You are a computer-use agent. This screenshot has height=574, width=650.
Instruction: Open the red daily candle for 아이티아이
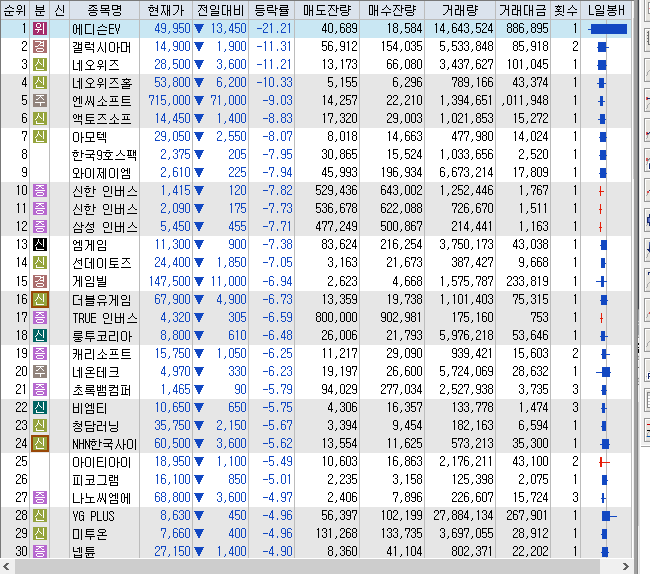(x=604, y=462)
